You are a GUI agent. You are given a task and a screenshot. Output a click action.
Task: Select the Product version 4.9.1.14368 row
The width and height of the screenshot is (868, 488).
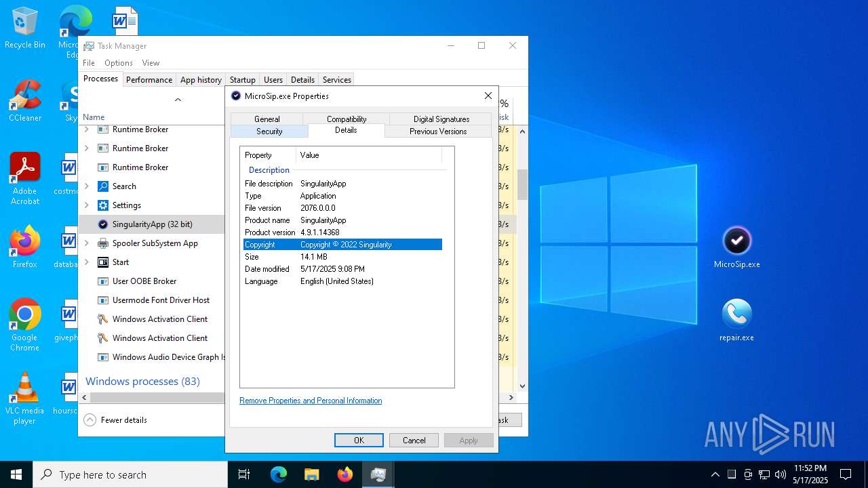(x=342, y=232)
